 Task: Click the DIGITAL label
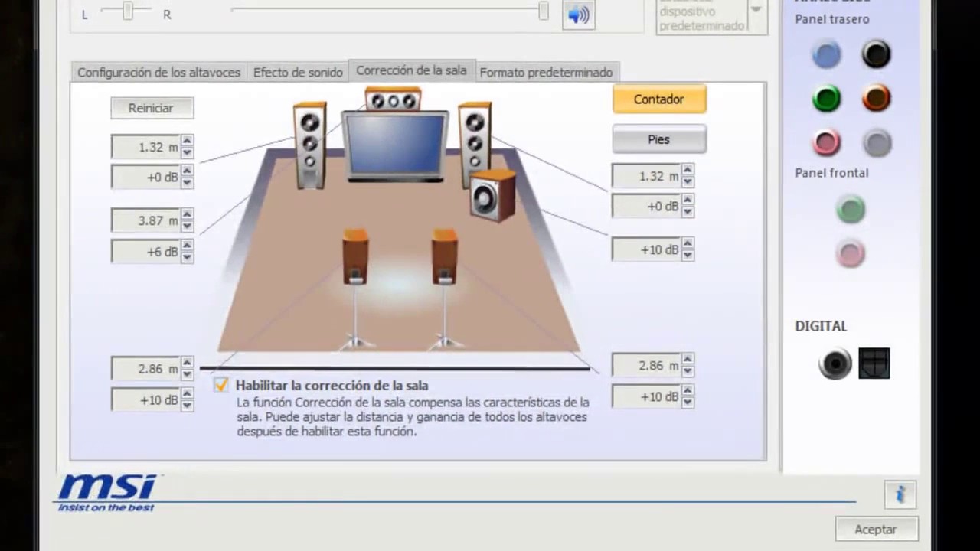821,326
